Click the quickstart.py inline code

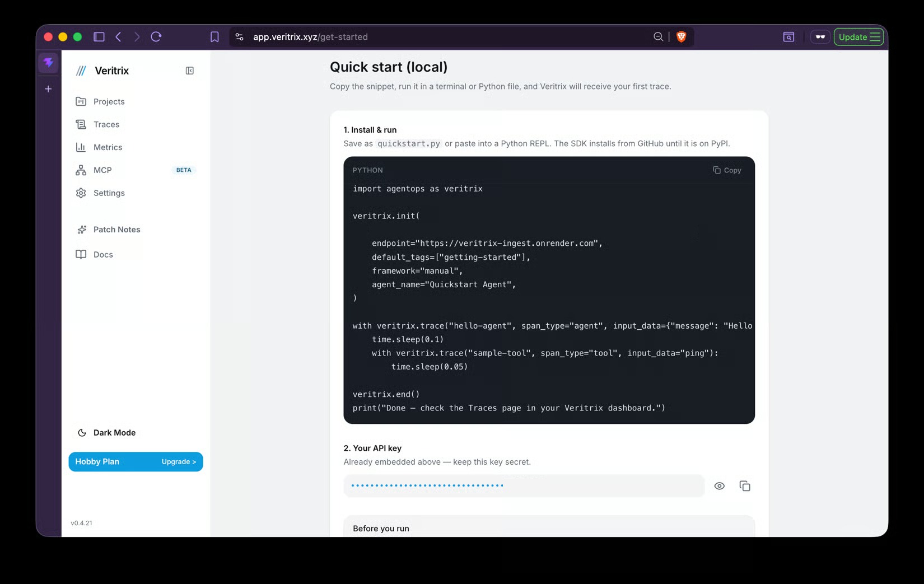(x=409, y=144)
